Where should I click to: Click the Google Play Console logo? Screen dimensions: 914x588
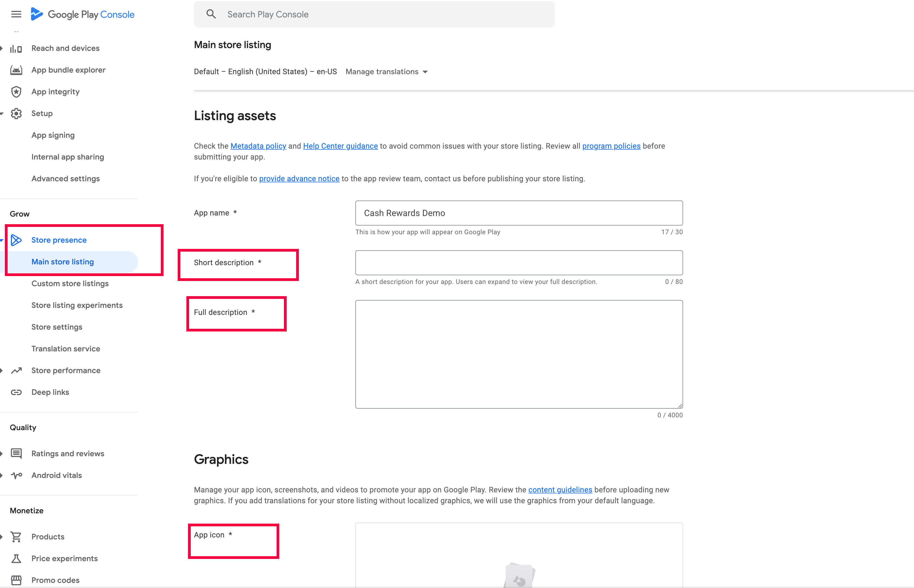[x=83, y=14]
